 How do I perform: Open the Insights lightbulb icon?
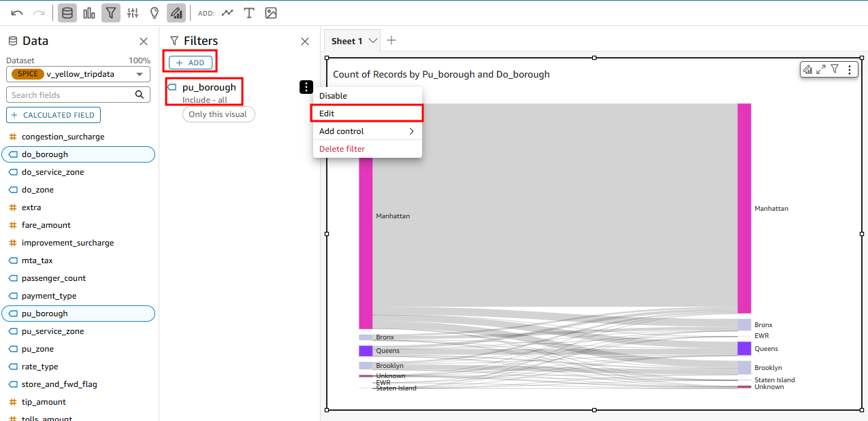(x=155, y=13)
